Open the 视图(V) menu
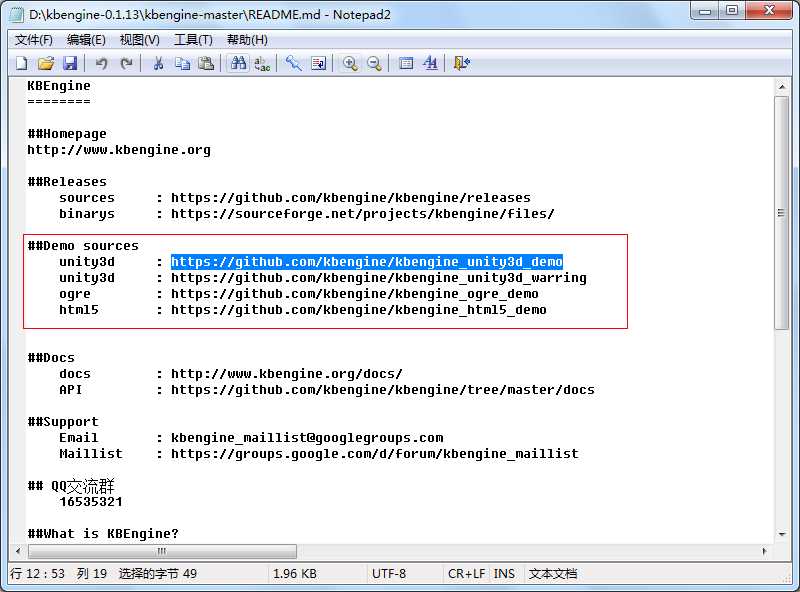This screenshot has width=800, height=592. pyautogui.click(x=139, y=40)
